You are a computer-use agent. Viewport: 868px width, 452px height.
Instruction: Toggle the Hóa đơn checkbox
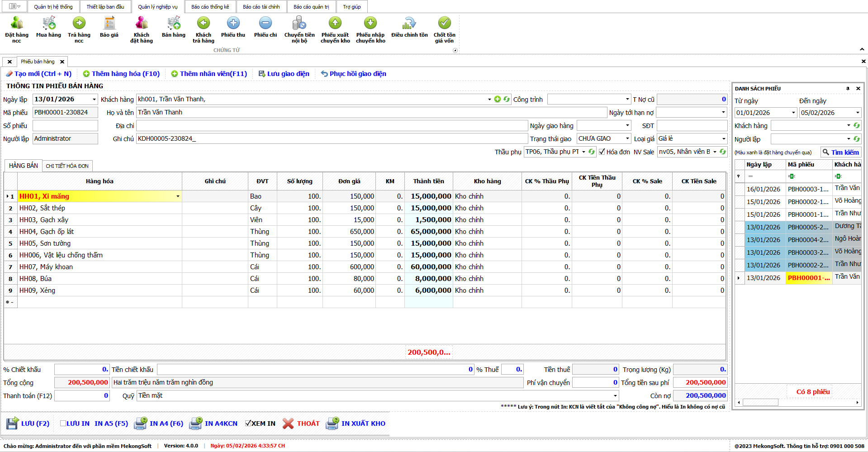coord(602,152)
